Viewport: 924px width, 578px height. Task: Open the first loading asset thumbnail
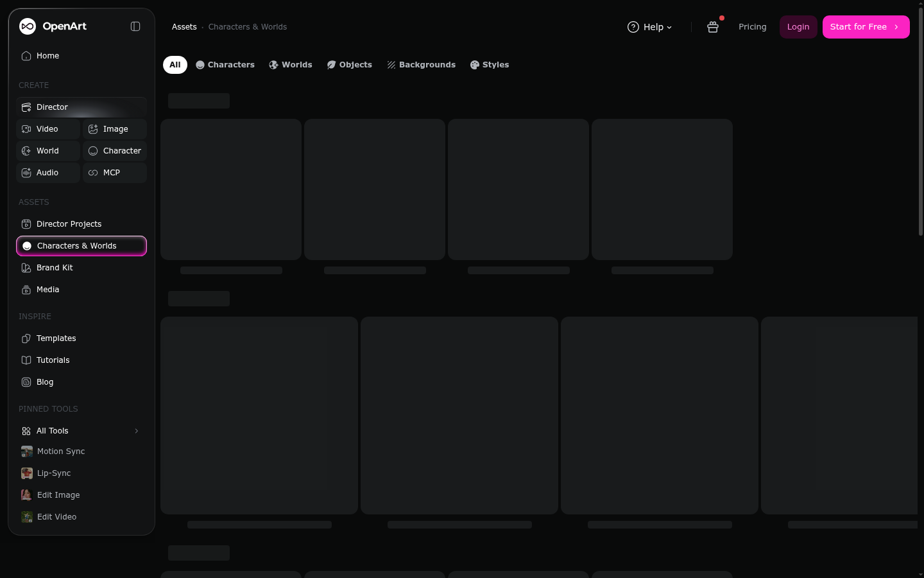click(x=231, y=189)
